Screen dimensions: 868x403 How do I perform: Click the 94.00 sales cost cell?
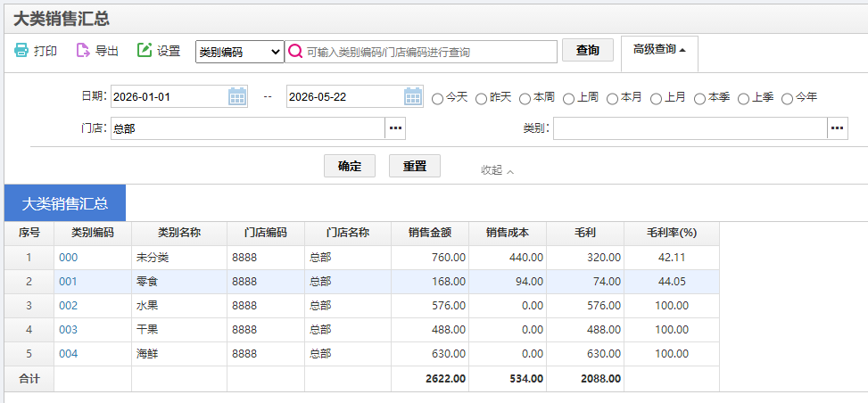click(x=508, y=282)
